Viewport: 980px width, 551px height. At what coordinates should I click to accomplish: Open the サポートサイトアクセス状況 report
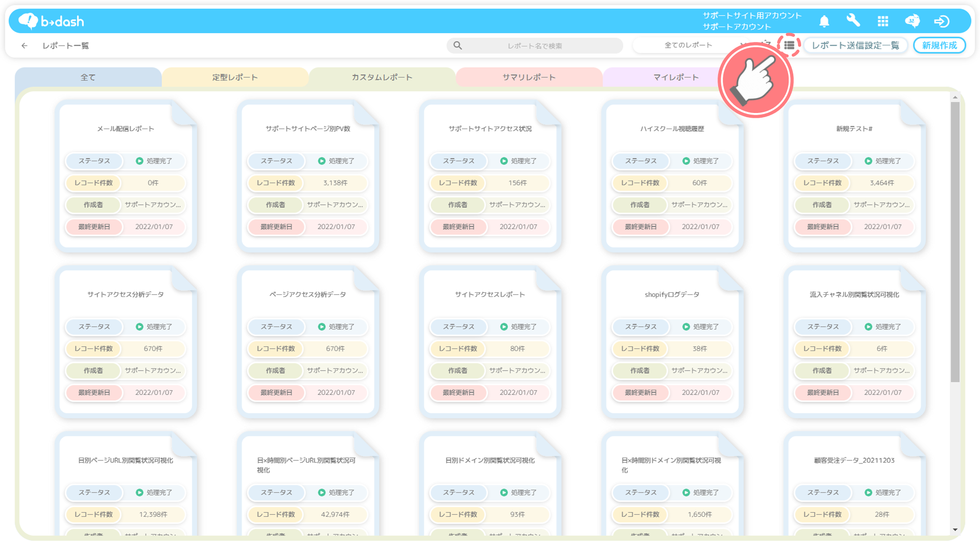(x=490, y=176)
